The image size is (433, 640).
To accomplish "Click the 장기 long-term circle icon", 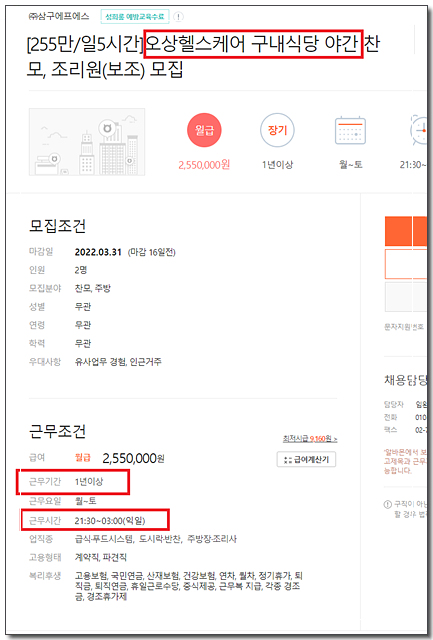I will point(277,130).
